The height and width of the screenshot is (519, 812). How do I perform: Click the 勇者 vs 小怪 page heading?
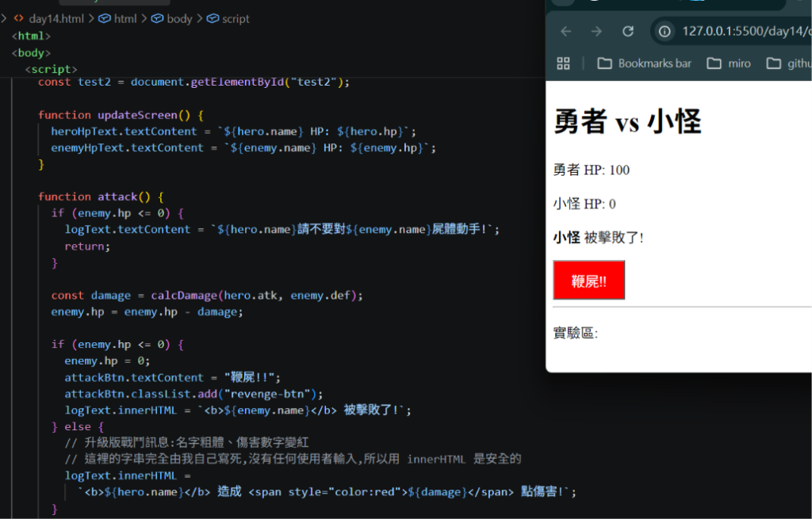(x=628, y=122)
